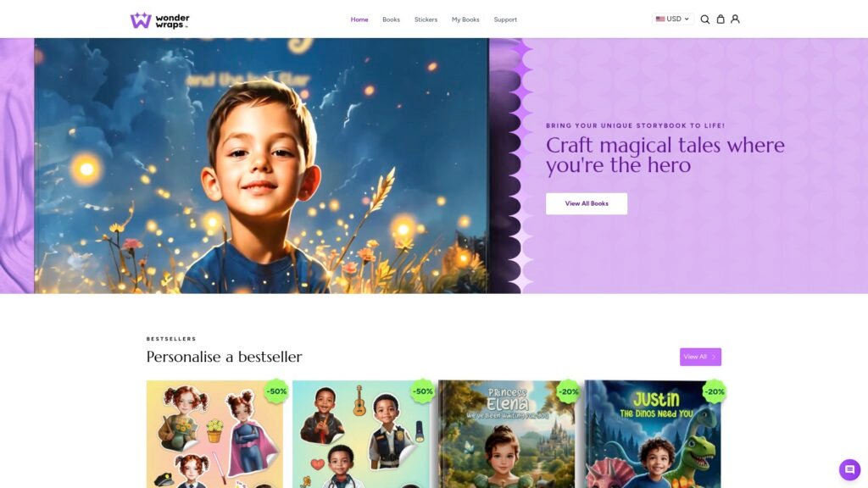
Task: Click the -50% badge on girl stickers
Action: click(x=276, y=391)
